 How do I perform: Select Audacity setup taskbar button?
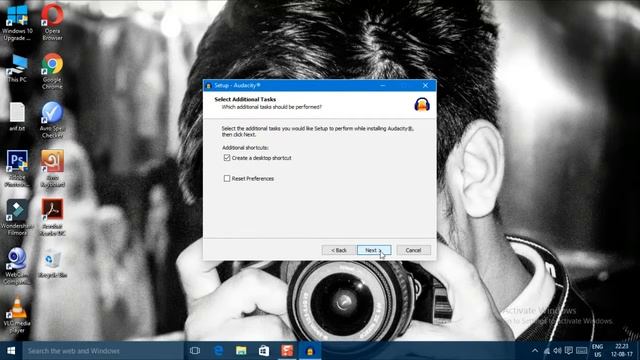310,351
